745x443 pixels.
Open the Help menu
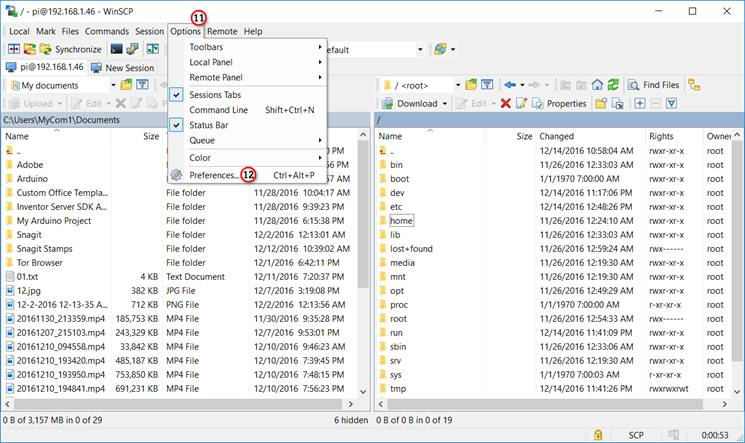tap(253, 31)
